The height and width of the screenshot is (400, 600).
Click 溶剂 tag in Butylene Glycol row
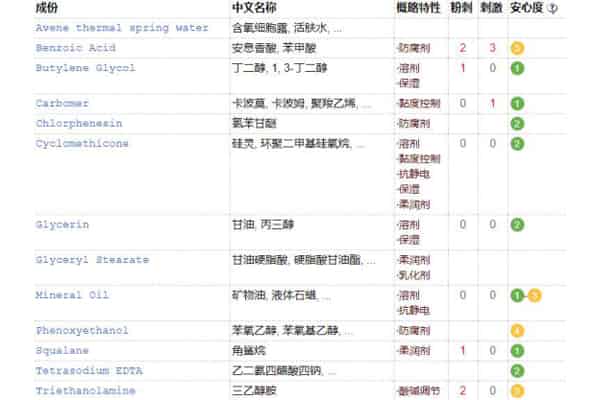(409, 69)
